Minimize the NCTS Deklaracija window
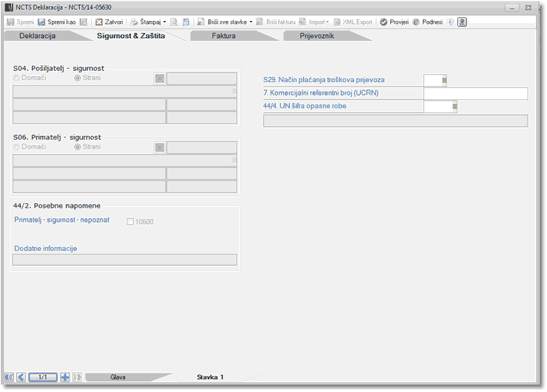The height and width of the screenshot is (392, 547). coord(512,7)
